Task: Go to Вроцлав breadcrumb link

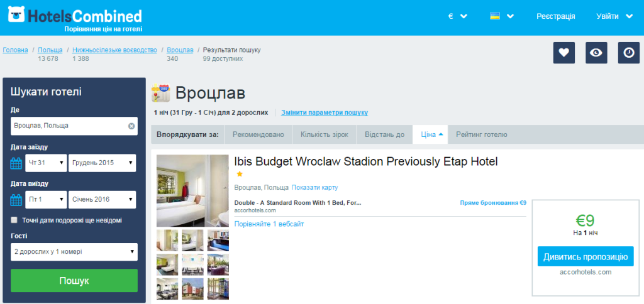Action: tap(180, 50)
